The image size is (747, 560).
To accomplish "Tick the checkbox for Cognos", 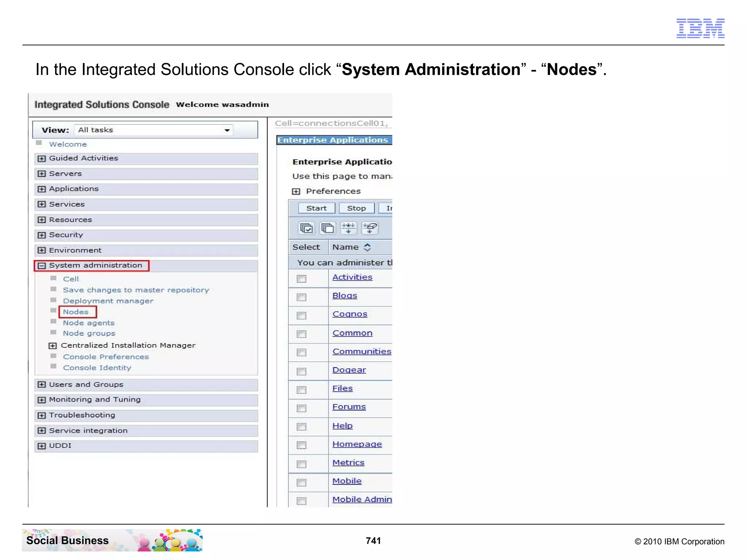I will coord(301,316).
